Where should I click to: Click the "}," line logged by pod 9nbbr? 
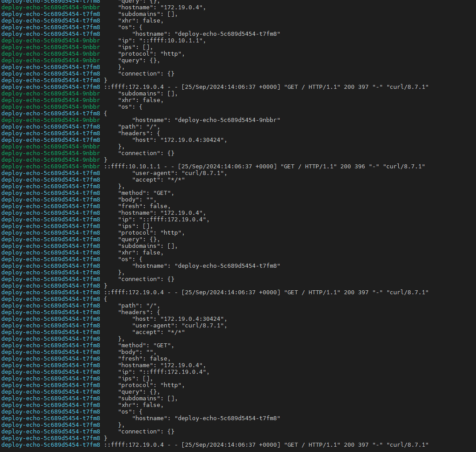pos(121,147)
